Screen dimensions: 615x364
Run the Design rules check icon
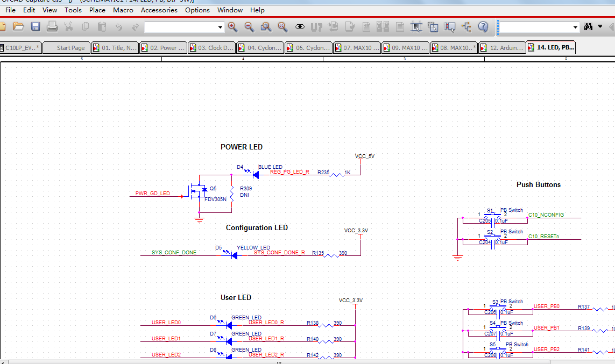click(350, 27)
